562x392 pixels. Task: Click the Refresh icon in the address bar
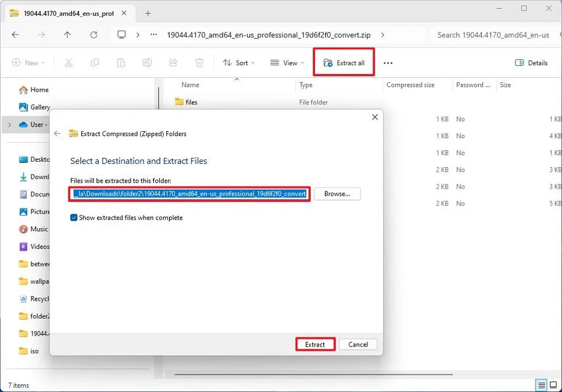point(93,35)
